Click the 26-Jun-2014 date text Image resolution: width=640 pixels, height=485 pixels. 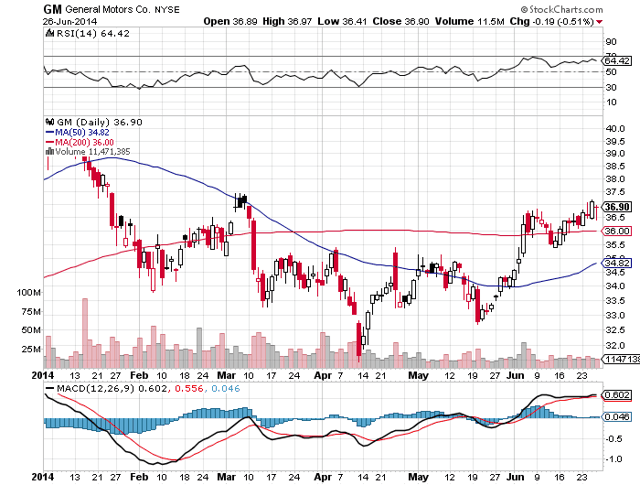pyautogui.click(x=70, y=21)
